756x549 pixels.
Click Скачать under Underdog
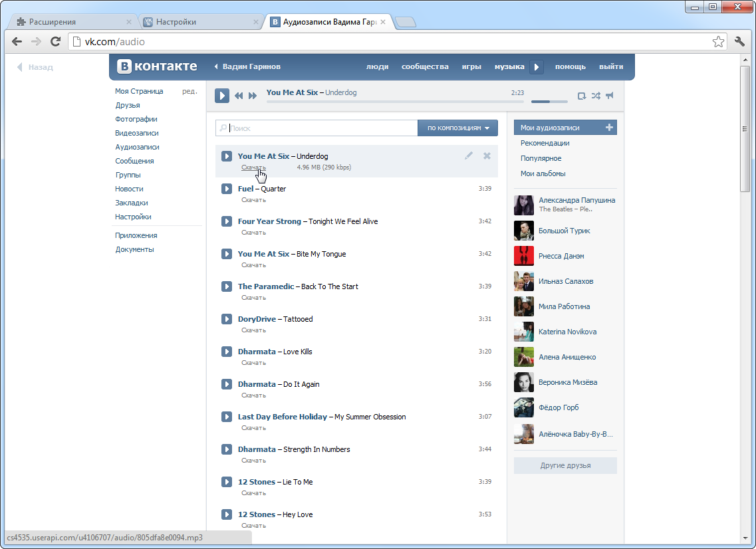click(253, 167)
